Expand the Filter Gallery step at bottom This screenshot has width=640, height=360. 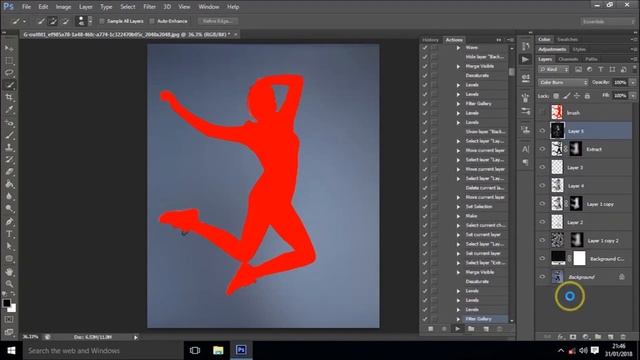click(x=458, y=319)
